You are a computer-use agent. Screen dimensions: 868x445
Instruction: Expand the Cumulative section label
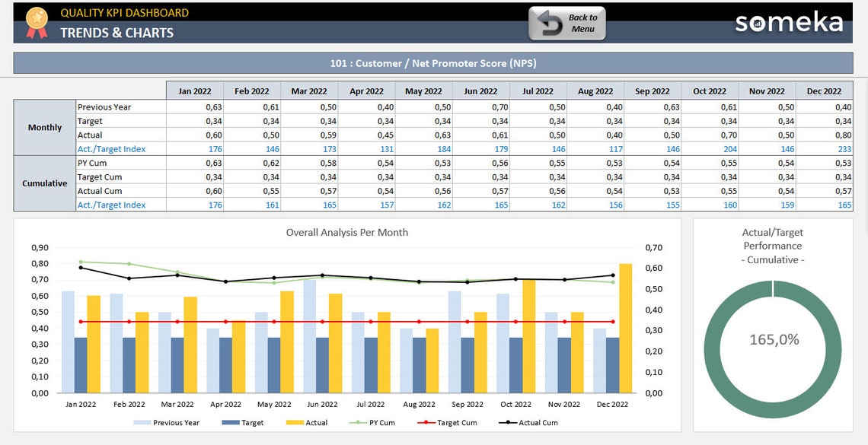point(43,183)
